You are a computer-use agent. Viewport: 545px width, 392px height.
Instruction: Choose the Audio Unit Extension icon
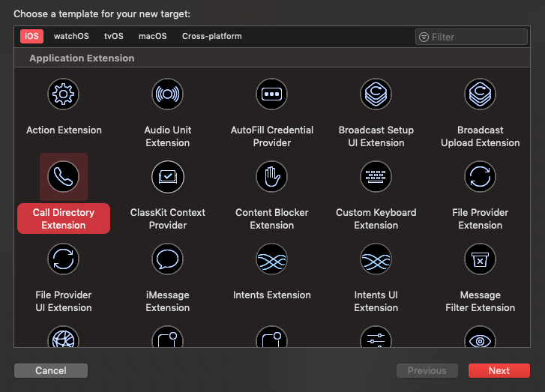click(x=167, y=94)
